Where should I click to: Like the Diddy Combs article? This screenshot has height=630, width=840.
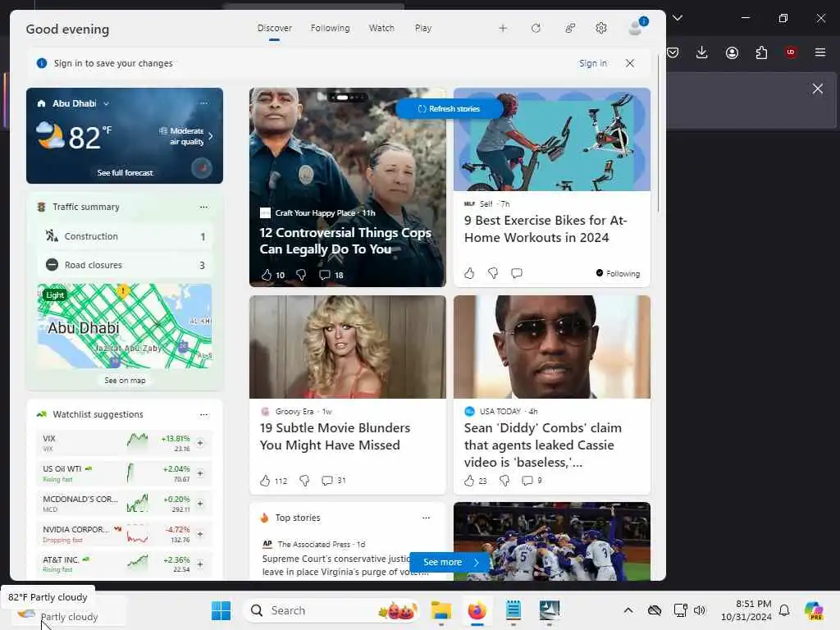pyautogui.click(x=469, y=481)
